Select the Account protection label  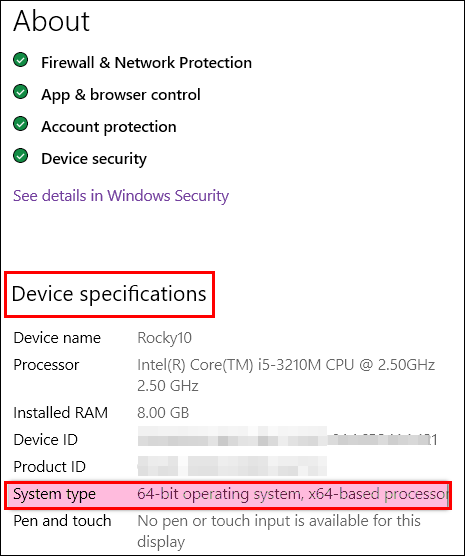[109, 127]
